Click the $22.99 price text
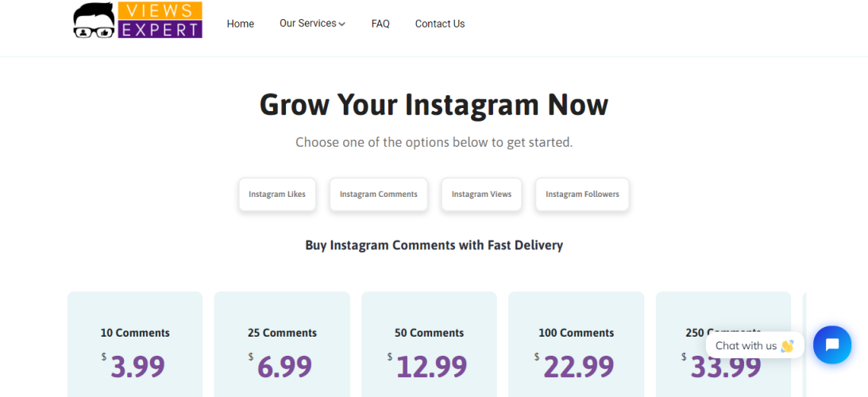This screenshot has height=397, width=868. tap(578, 366)
